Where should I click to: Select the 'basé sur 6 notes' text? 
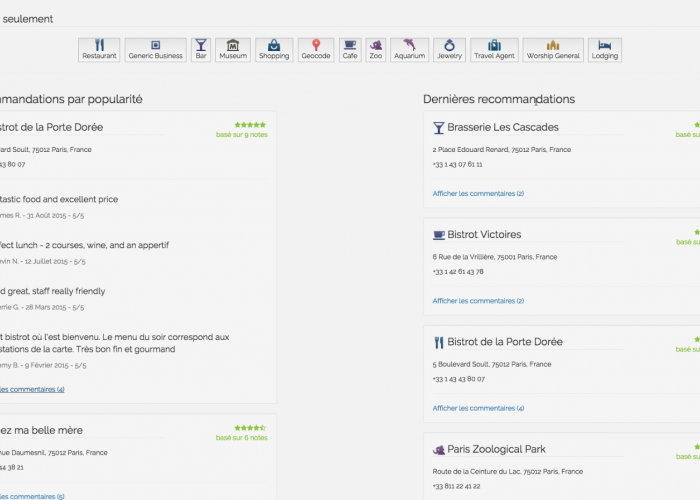tap(242, 438)
